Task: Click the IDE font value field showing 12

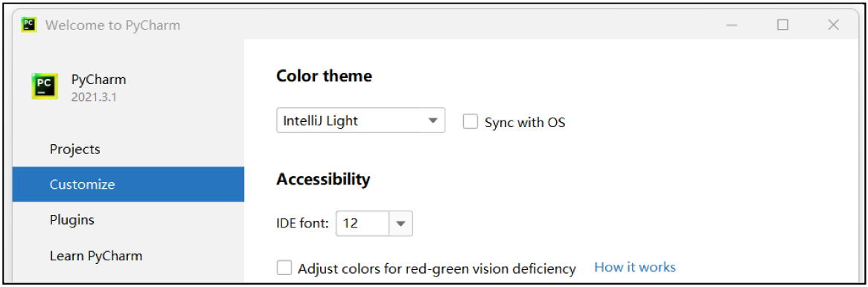Action: point(363,224)
